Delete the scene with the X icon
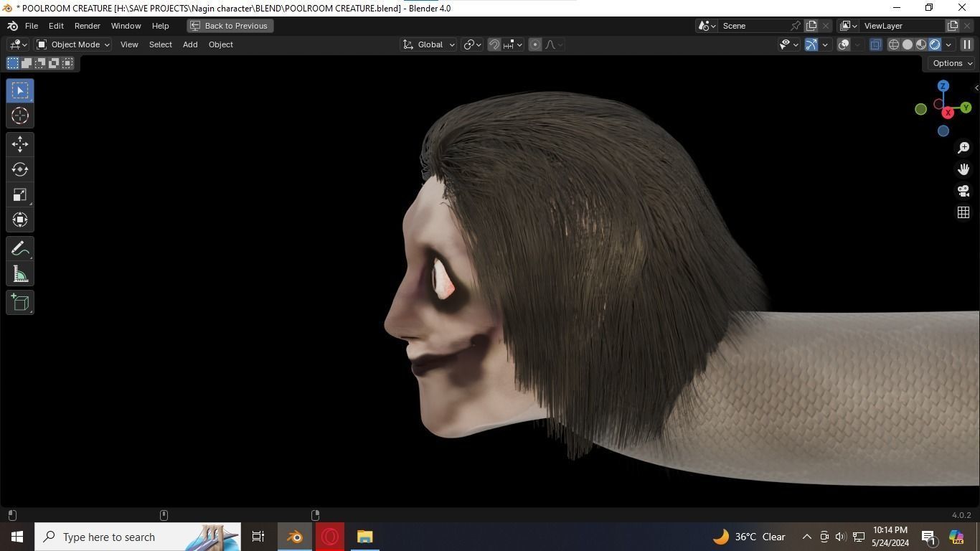 click(x=826, y=26)
